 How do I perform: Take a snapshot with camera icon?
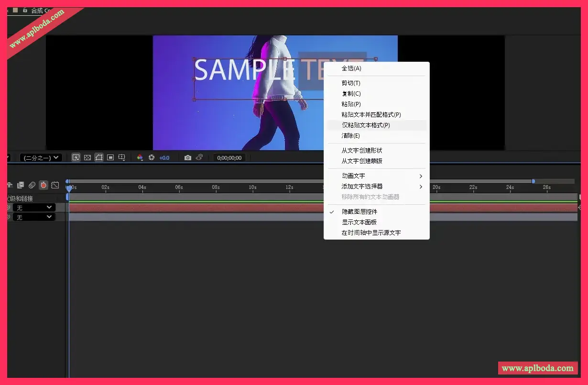click(x=188, y=157)
